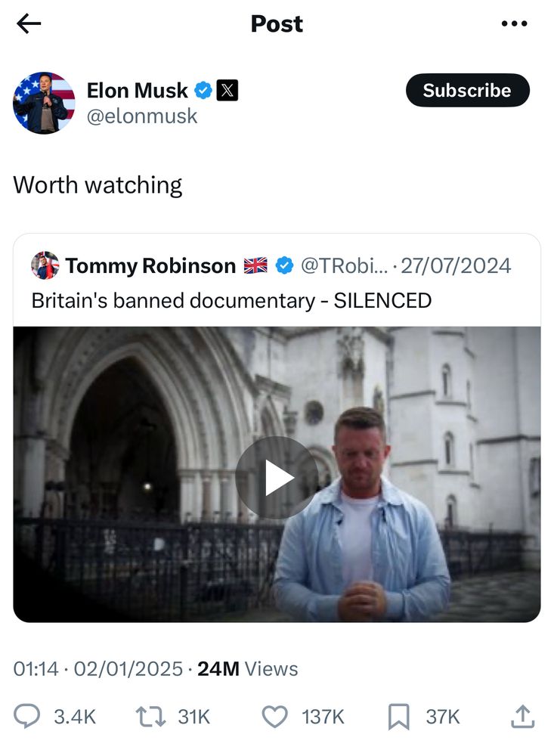
Task: Open the @elonmusk handle link
Action: click(x=142, y=116)
